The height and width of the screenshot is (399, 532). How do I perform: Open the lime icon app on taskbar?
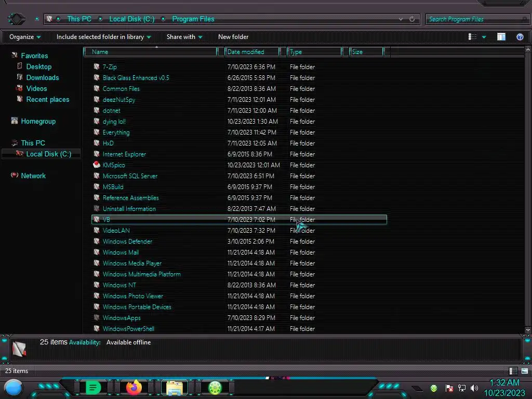[x=215, y=388]
